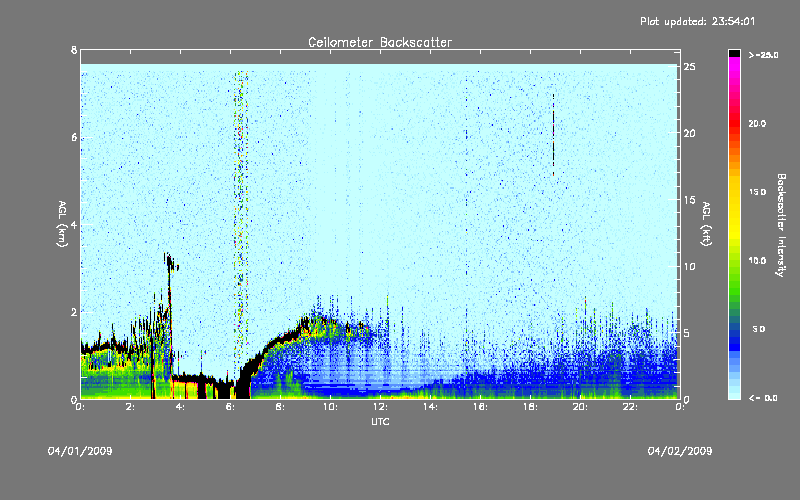The width and height of the screenshot is (800, 500).
Task: Click the end date "04/02/2009"
Action: [680, 451]
